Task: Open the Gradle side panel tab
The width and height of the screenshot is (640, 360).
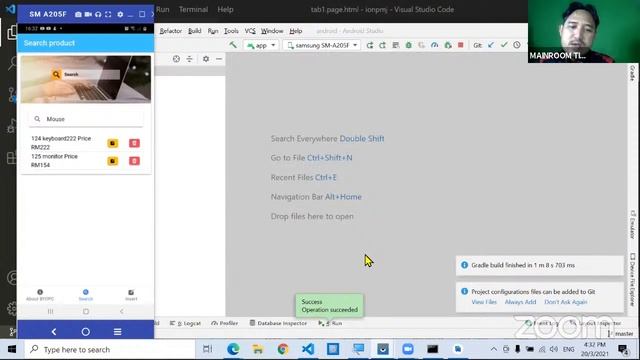Action: coord(633,73)
